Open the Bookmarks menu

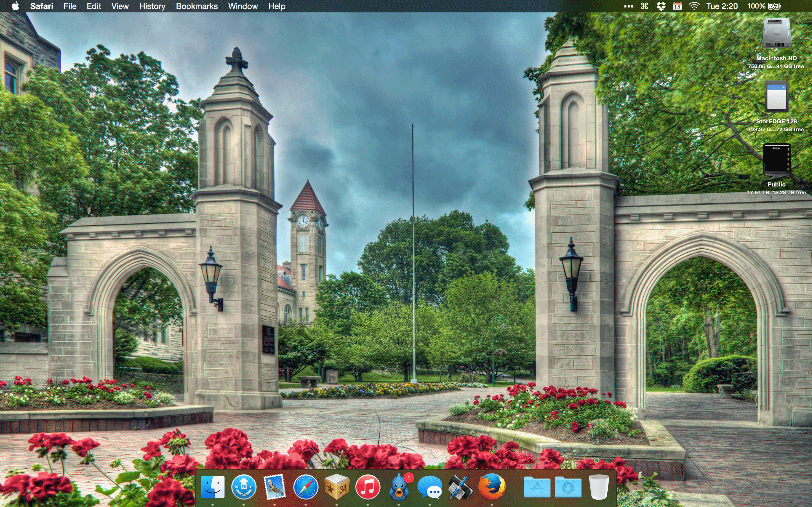[197, 6]
